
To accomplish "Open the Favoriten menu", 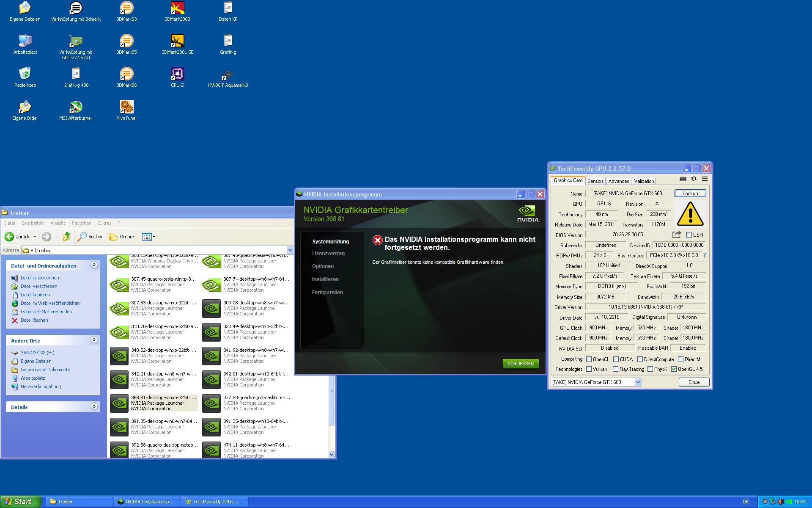I will (82, 223).
